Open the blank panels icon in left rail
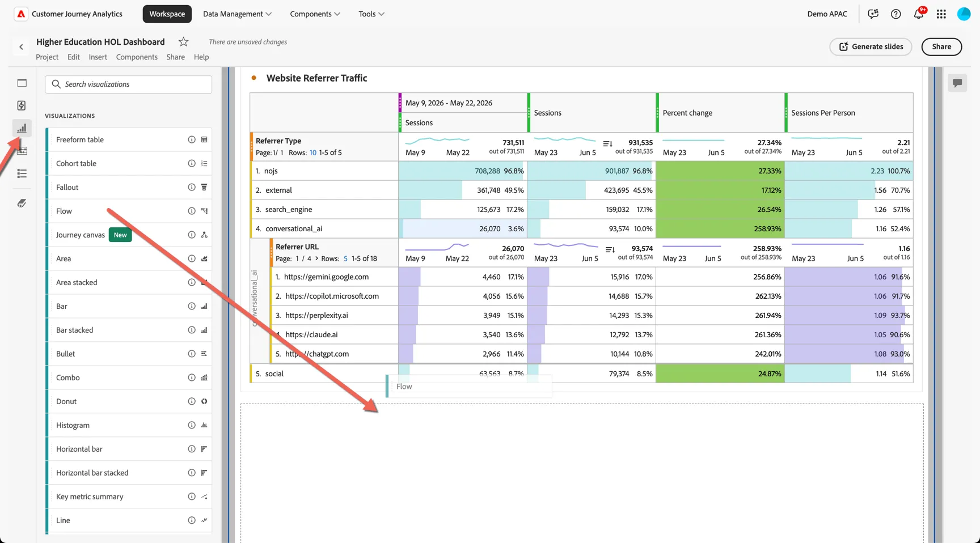The image size is (980, 543). point(22,83)
